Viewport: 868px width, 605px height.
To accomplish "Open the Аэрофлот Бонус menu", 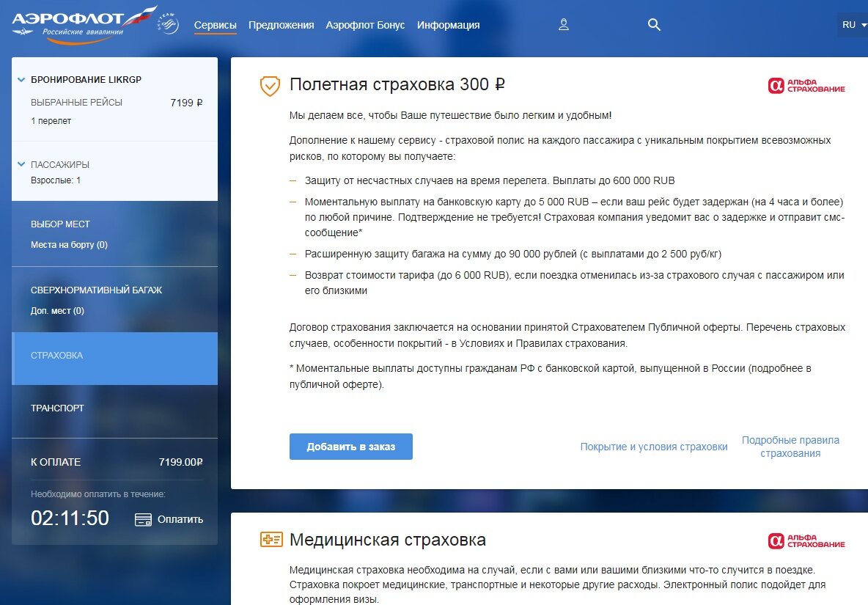I will coord(365,25).
